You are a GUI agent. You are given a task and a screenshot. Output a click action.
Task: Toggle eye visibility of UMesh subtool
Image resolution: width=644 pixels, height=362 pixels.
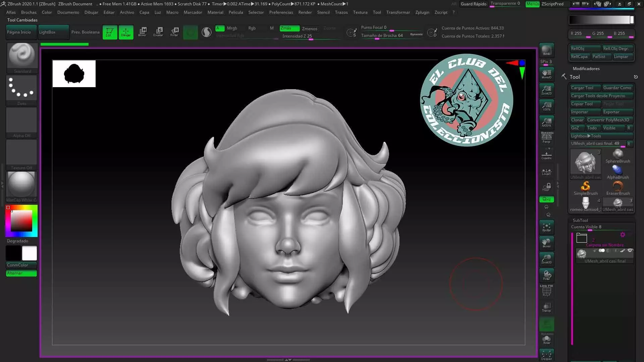pos(630,250)
